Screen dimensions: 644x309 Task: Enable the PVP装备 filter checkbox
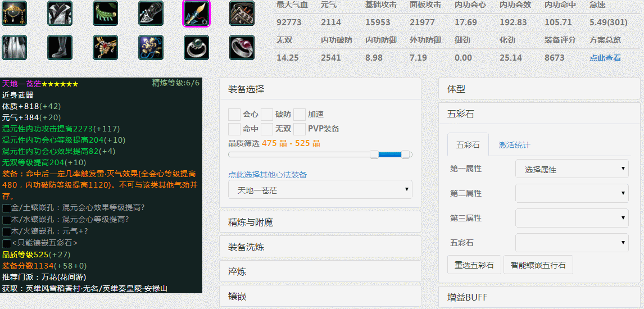[300, 129]
